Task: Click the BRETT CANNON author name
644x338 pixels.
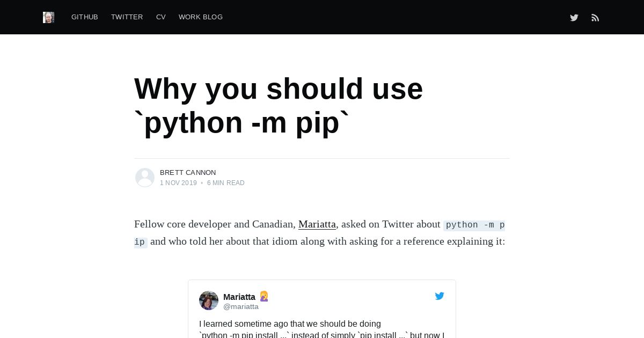Action: pyautogui.click(x=188, y=173)
